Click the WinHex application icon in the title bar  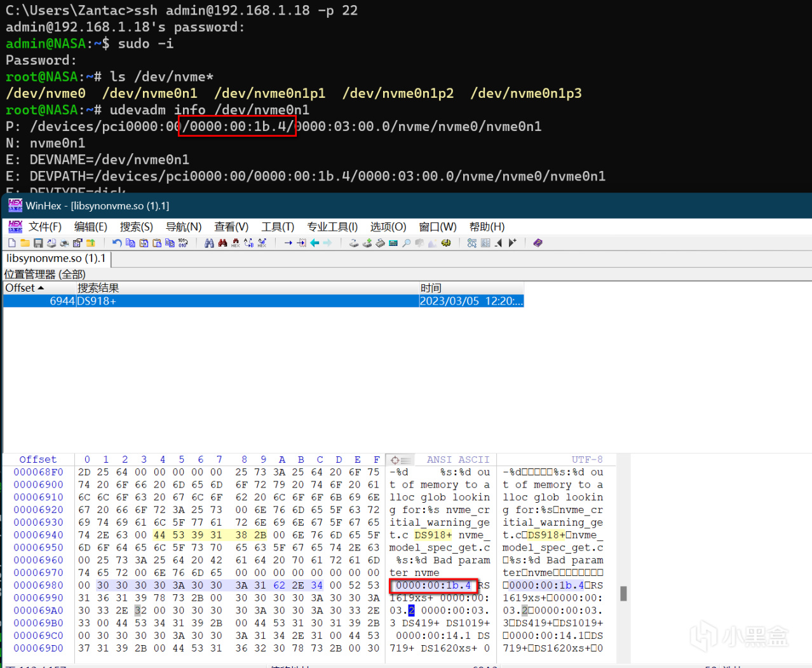click(15, 205)
